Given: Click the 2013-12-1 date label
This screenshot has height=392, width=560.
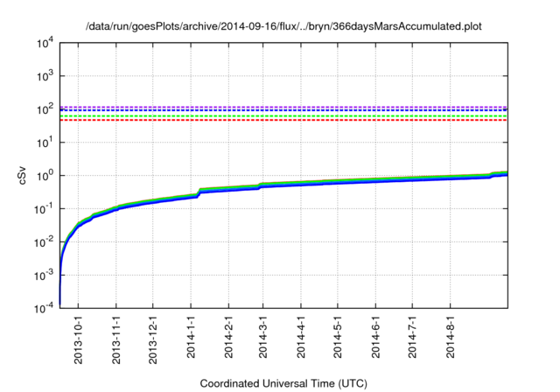Looking at the screenshot, I should pos(153,339).
